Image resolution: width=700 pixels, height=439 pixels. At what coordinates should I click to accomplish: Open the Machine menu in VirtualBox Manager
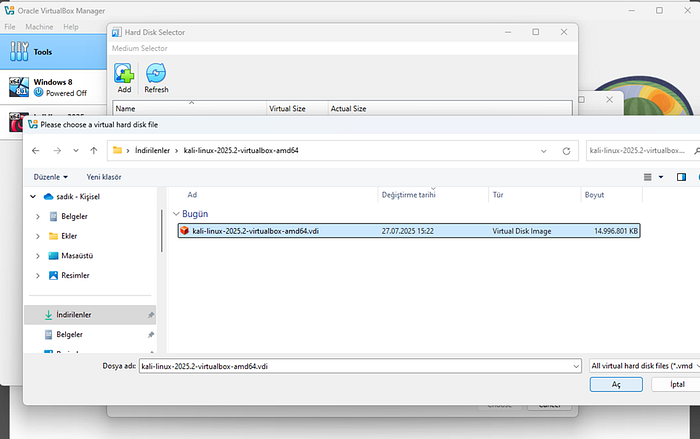pos(39,27)
